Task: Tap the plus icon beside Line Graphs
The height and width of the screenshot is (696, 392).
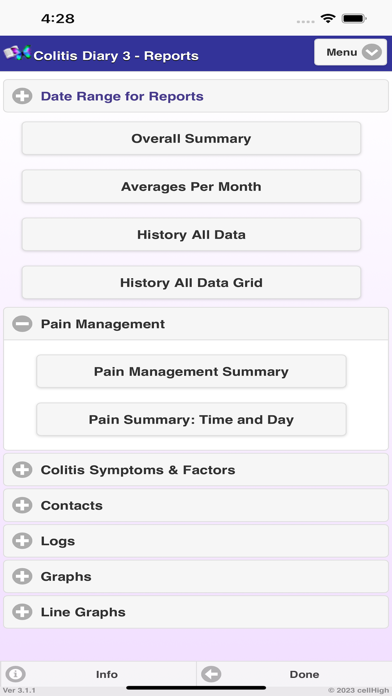Action: click(x=22, y=612)
